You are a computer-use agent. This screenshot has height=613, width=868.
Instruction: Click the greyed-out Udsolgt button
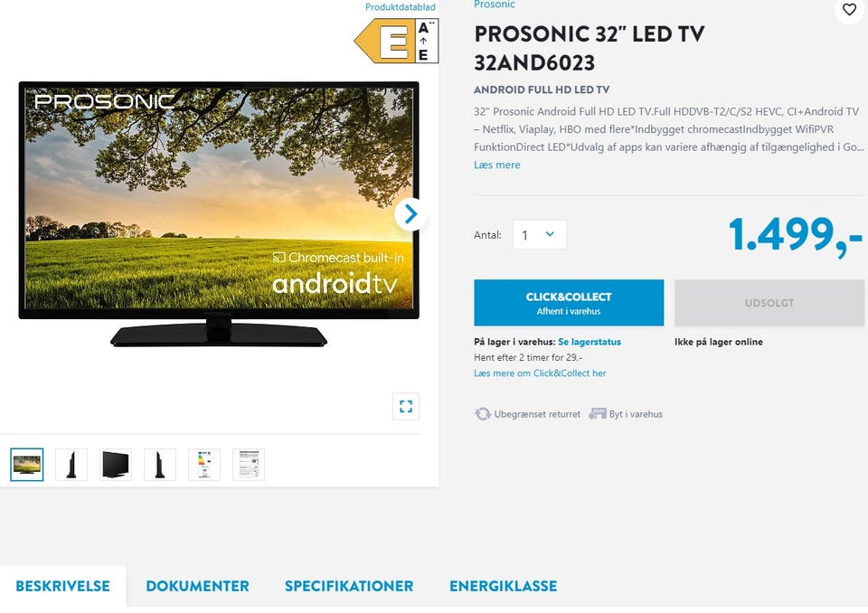point(769,302)
